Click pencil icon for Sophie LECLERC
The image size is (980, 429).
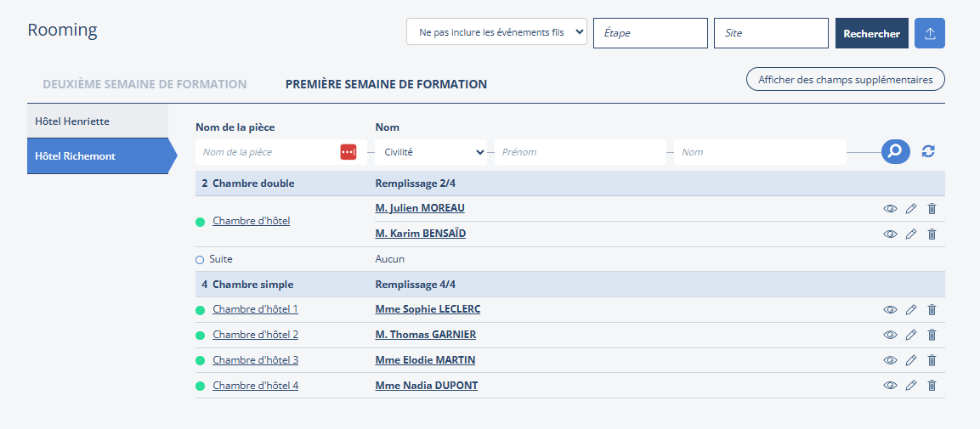[911, 310]
